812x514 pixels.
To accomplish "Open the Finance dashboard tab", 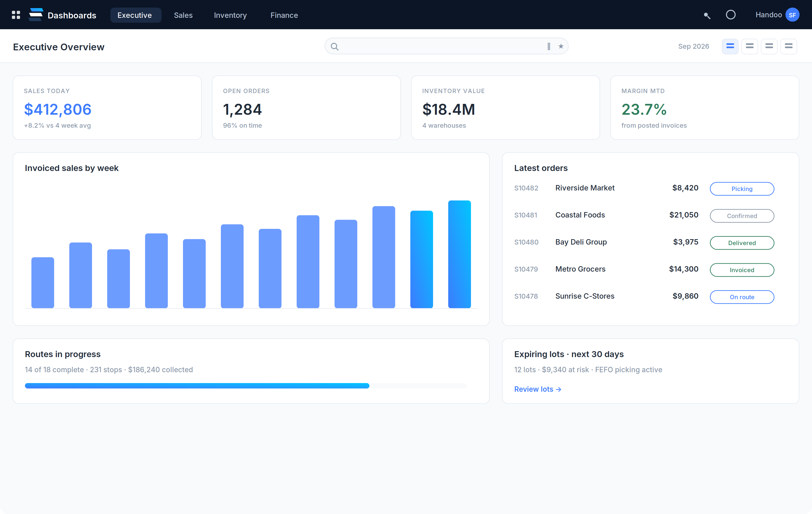I will tap(284, 15).
